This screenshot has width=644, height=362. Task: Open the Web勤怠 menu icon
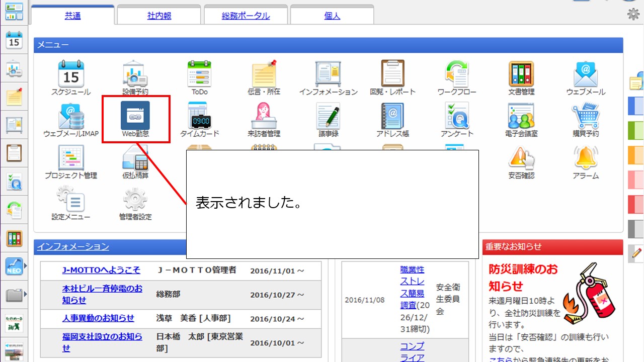135,120
